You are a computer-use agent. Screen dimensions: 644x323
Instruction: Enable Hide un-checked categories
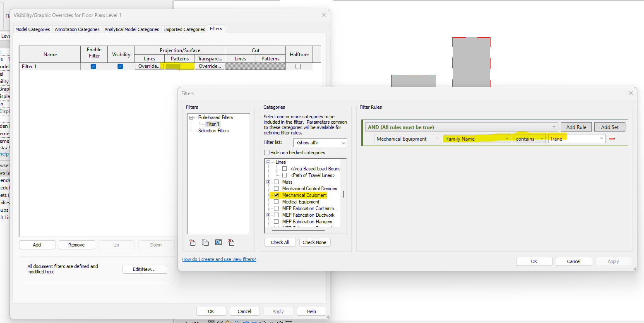[x=267, y=152]
